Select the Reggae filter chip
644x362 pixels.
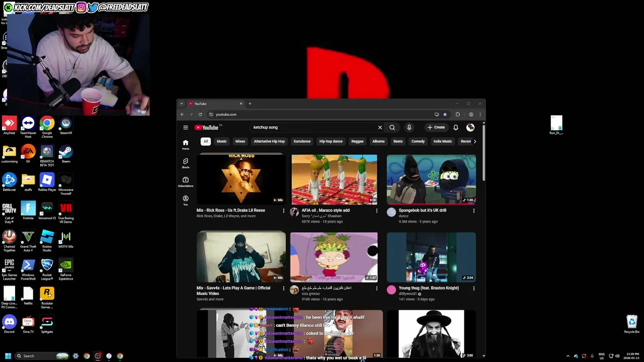[357, 141]
